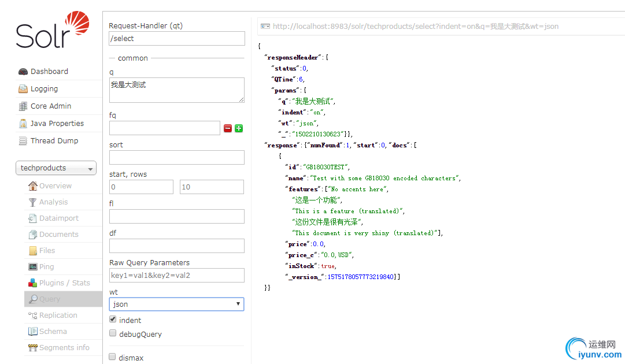Click the Java Properties icon

click(x=23, y=124)
